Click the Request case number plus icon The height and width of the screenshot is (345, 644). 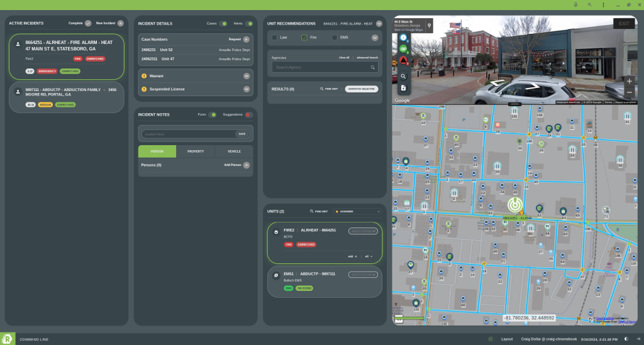(x=247, y=39)
